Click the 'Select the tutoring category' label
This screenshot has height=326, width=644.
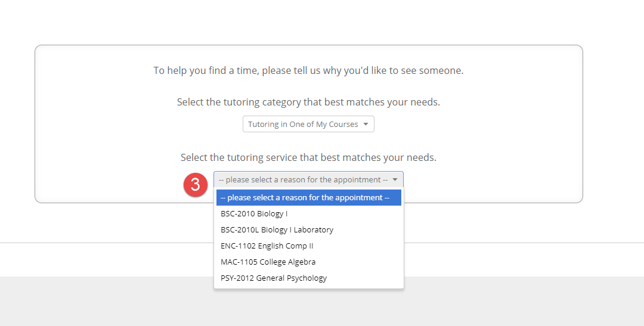308,103
